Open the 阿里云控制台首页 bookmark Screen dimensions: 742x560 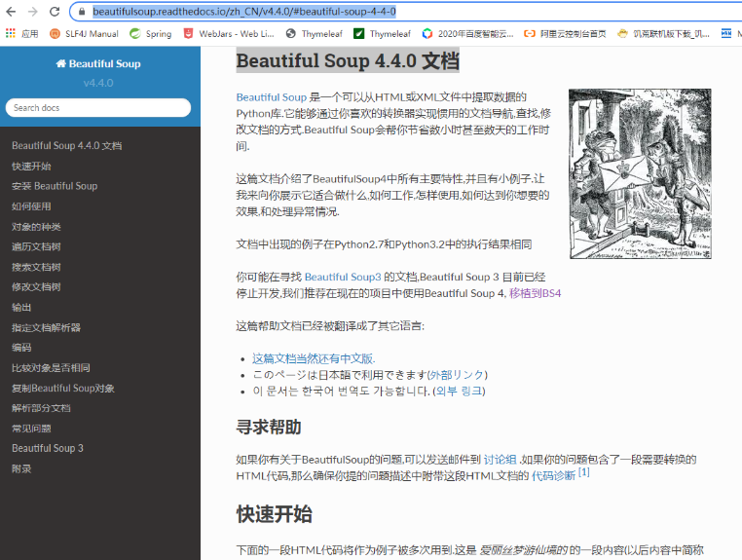click(565, 34)
